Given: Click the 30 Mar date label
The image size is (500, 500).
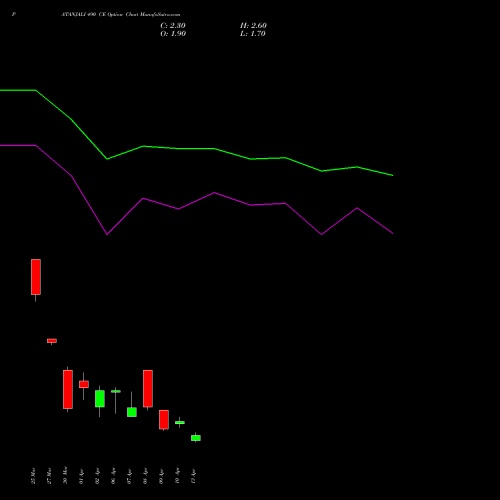Looking at the screenshot, I should [x=65, y=475].
